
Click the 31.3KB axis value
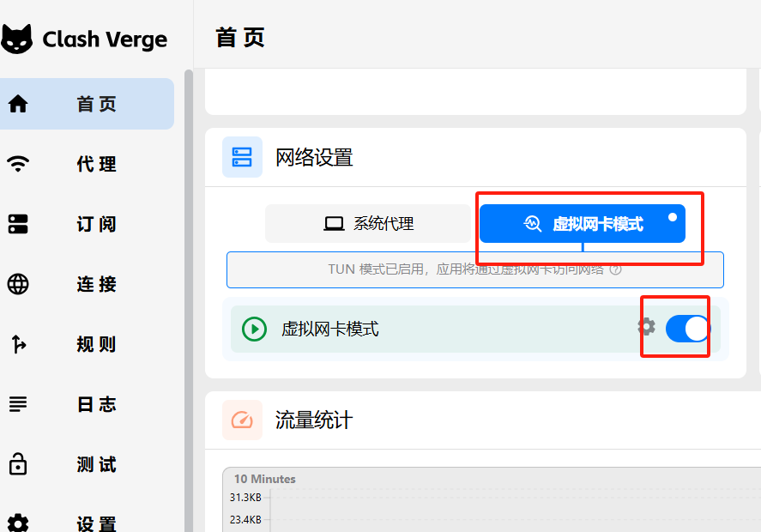point(245,498)
